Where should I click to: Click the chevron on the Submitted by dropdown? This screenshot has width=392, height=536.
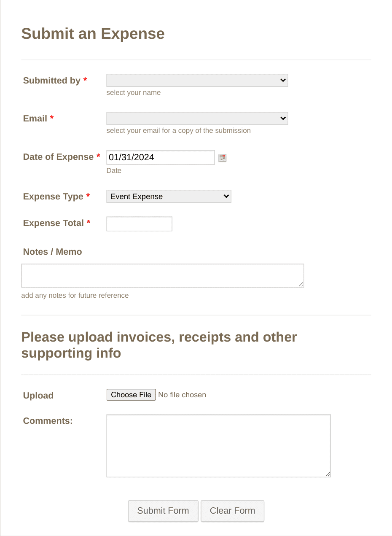click(x=282, y=80)
